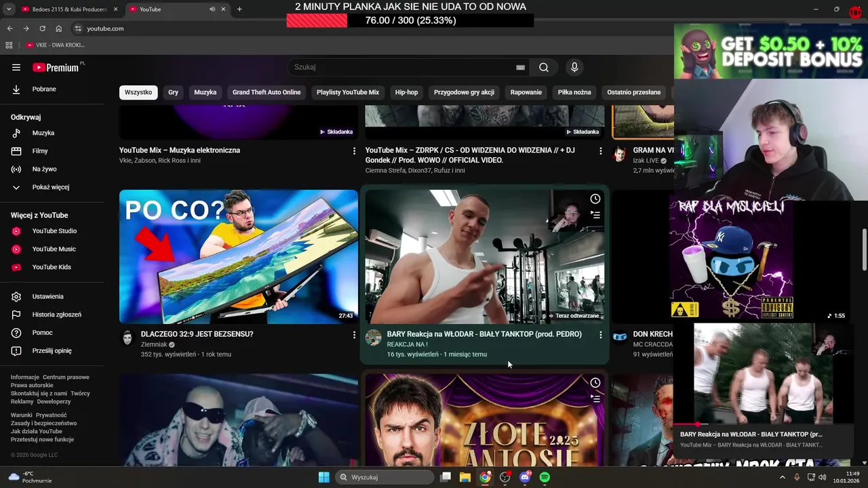868x488 pixels.
Task: Mute the YouTube tab audio icon
Action: (212, 9)
